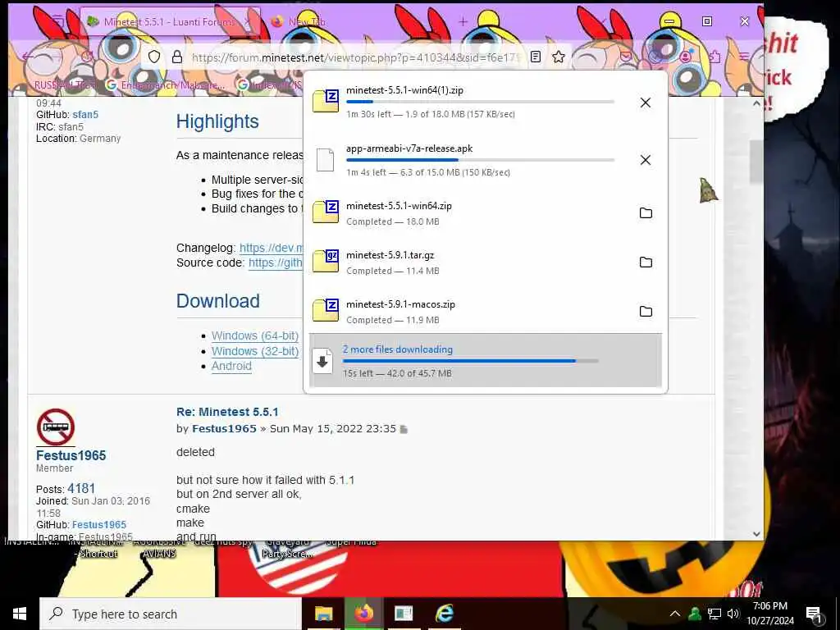The width and height of the screenshot is (840, 630).
Task: Switch to the New Tab tab
Action: [x=307, y=22]
